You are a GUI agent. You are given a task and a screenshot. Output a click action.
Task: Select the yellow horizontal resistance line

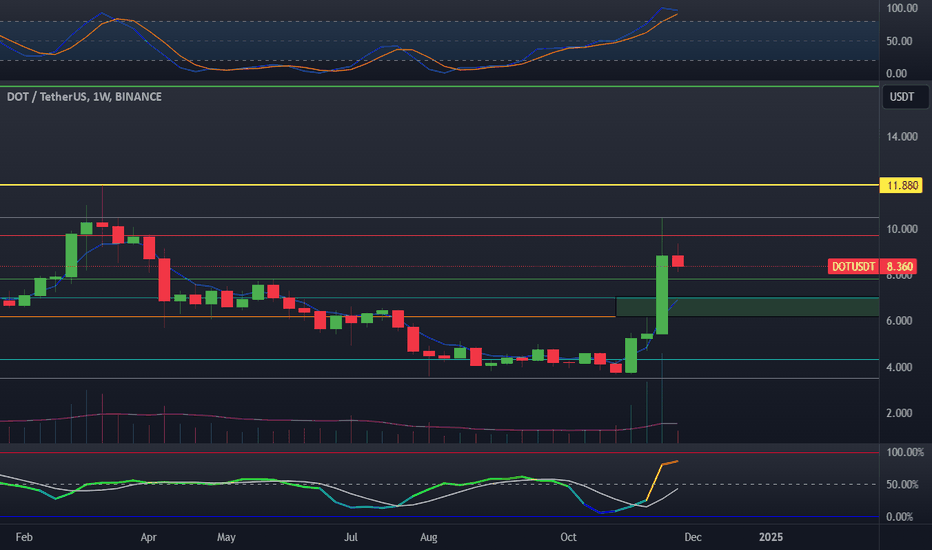pos(439,185)
